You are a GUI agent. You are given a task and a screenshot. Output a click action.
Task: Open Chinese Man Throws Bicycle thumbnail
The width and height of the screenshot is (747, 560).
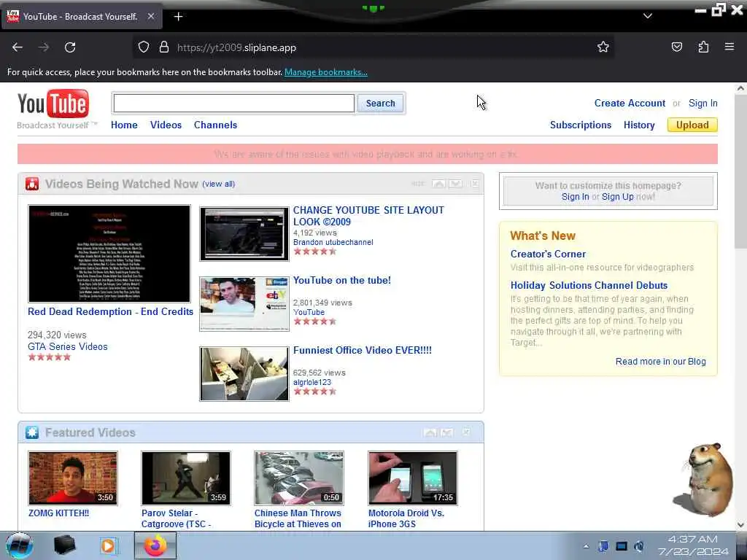tap(298, 478)
